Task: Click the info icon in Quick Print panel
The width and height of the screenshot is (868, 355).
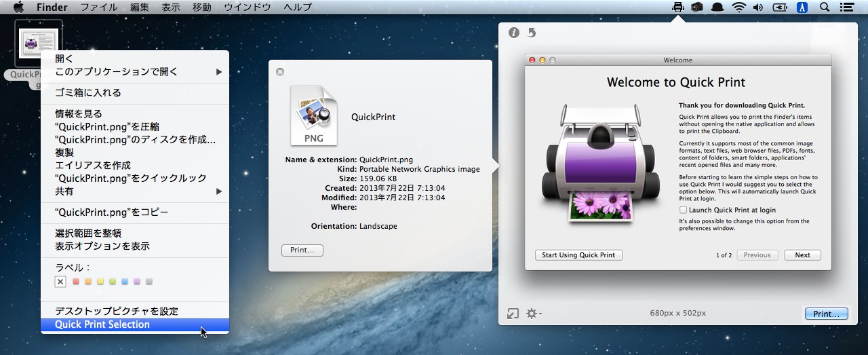Action: point(514,33)
